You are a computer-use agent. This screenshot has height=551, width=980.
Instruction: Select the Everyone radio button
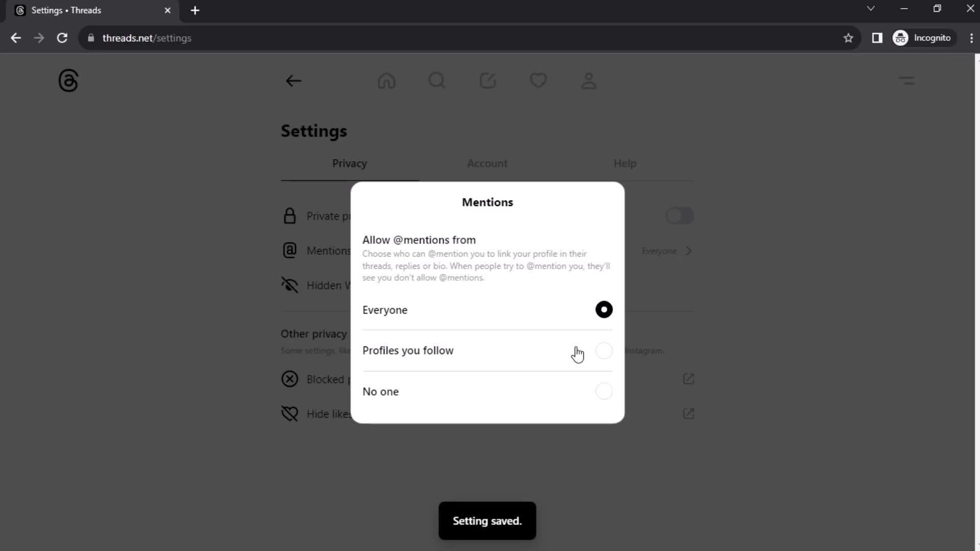pos(604,310)
